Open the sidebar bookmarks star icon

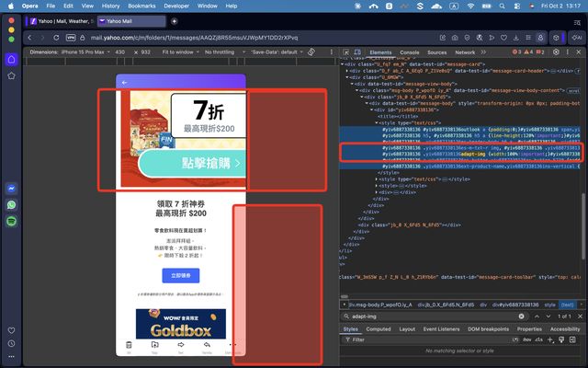11,75
